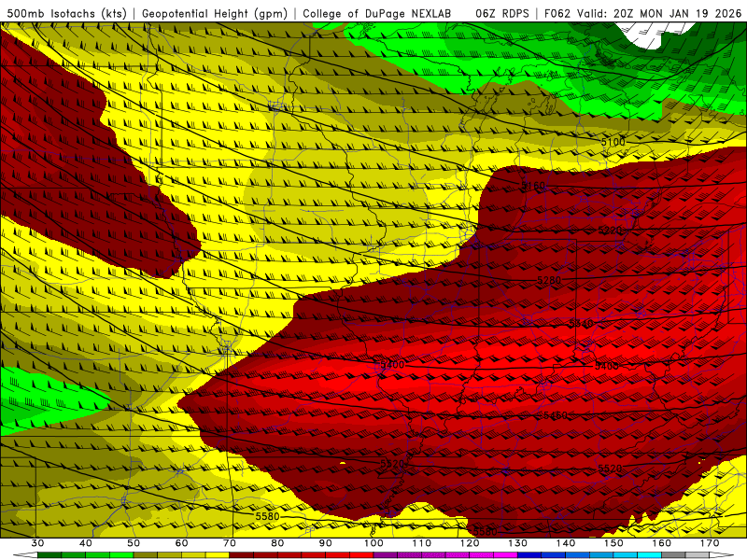The height and width of the screenshot is (560, 747).
Task: Click the 80 knot legend value
Action: click(x=277, y=543)
